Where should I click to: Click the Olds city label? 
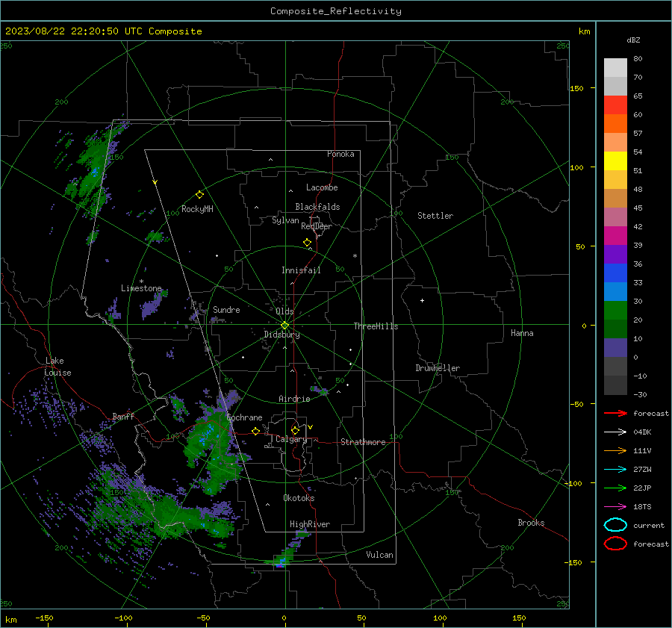point(284,311)
